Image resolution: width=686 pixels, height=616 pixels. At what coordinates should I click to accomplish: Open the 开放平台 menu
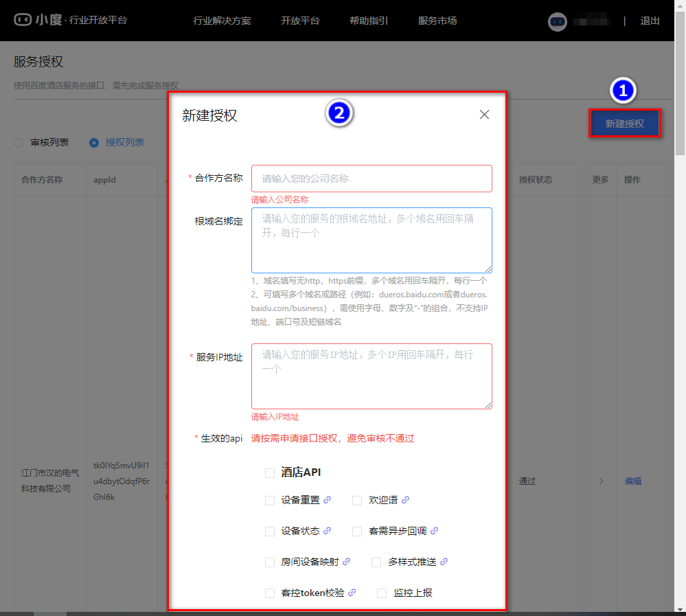(x=300, y=21)
